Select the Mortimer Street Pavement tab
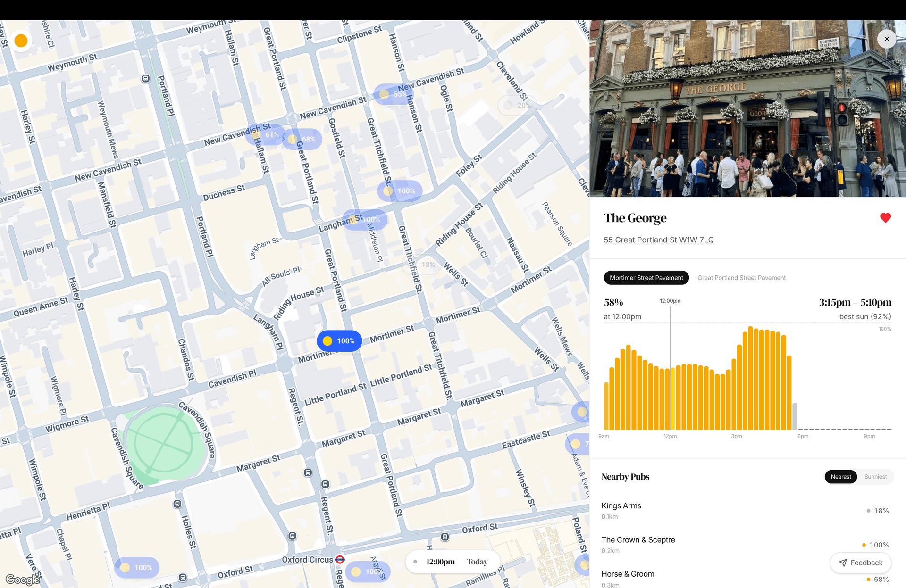Image resolution: width=906 pixels, height=588 pixels. pos(646,278)
